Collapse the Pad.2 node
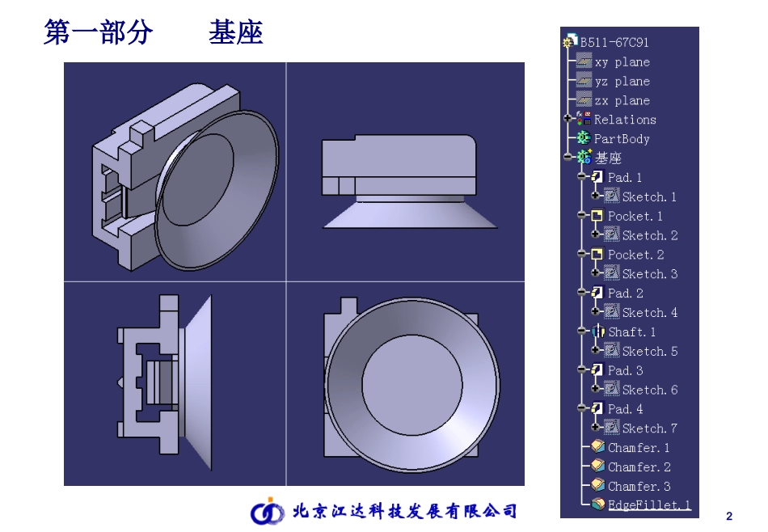The height and width of the screenshot is (532, 768). pos(581,292)
